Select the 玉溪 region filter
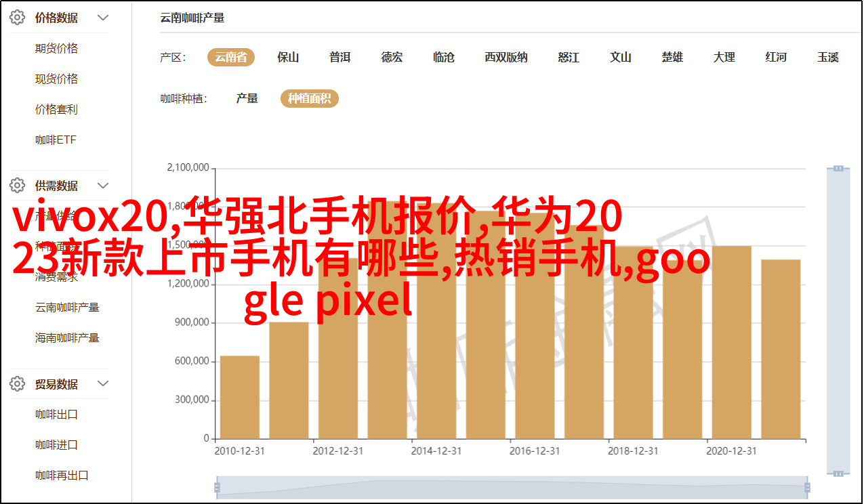864x504 pixels. coord(828,58)
